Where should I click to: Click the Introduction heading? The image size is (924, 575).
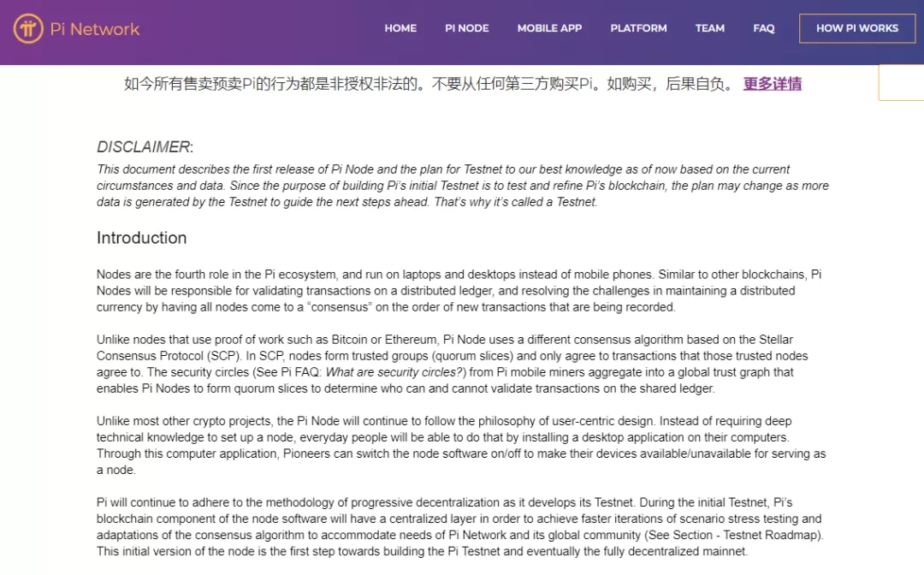[x=141, y=238]
